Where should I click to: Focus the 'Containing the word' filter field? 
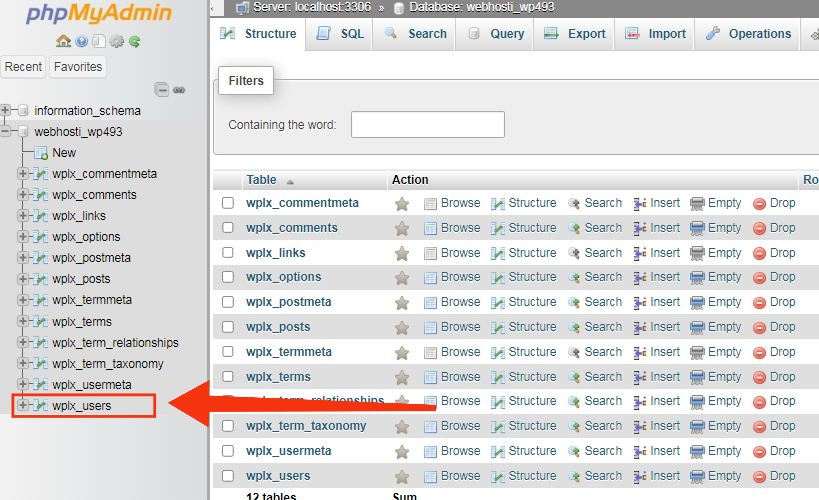[x=428, y=124]
